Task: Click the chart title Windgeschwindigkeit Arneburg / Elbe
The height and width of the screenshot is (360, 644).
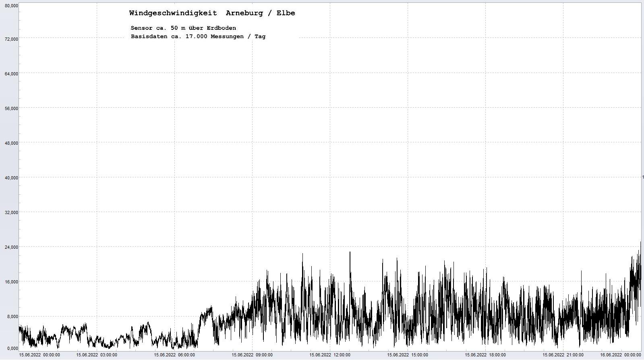Action: [212, 13]
